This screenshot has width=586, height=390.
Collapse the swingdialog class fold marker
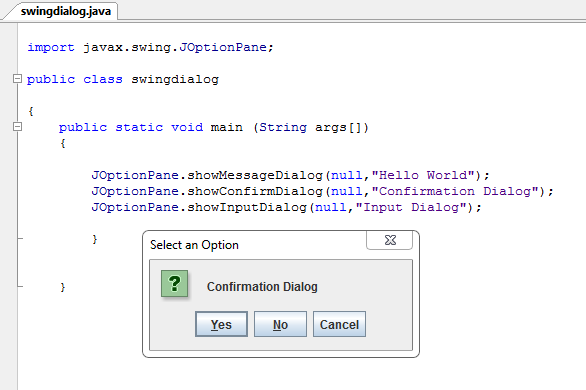click(x=17, y=79)
